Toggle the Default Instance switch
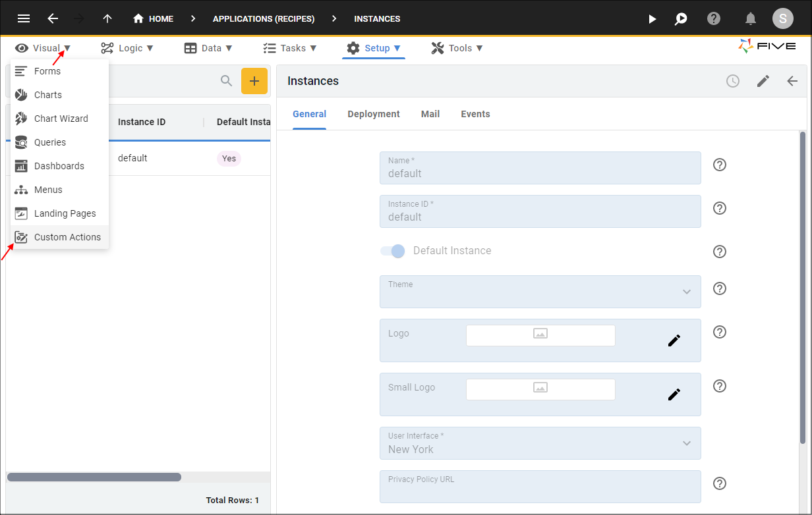812x515 pixels. [393, 251]
